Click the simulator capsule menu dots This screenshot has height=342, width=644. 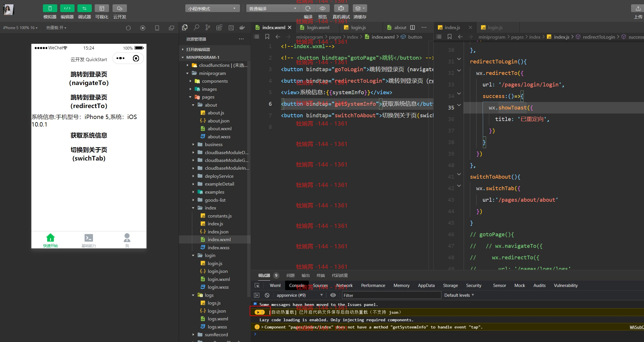[x=120, y=58]
